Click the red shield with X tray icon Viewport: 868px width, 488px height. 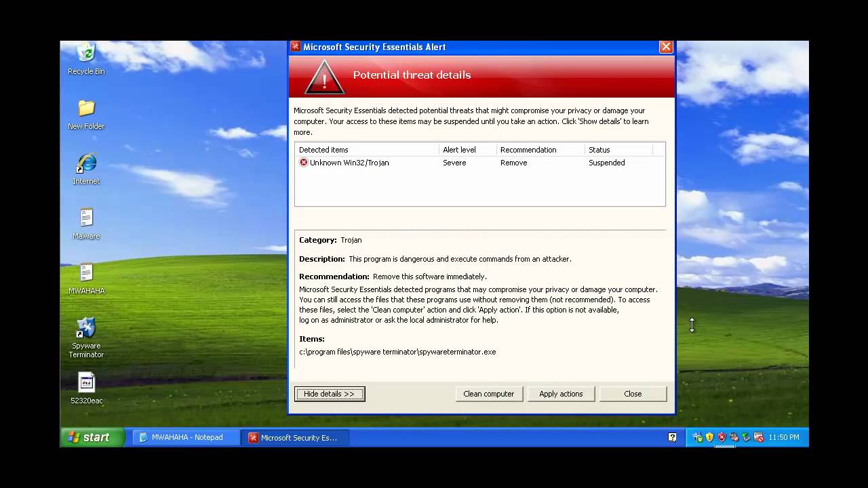pos(722,437)
